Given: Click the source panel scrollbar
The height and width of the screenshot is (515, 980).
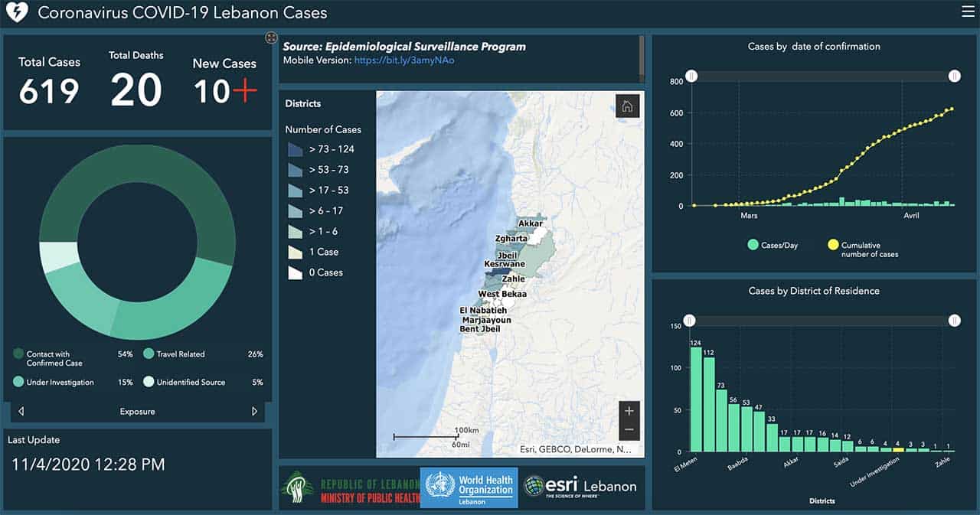Looking at the screenshot, I should (642, 57).
